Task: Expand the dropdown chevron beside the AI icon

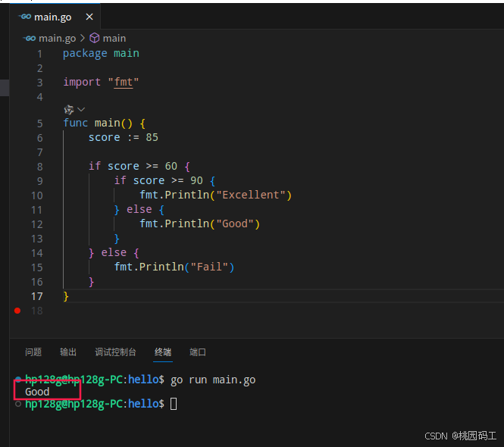Action: point(81,110)
